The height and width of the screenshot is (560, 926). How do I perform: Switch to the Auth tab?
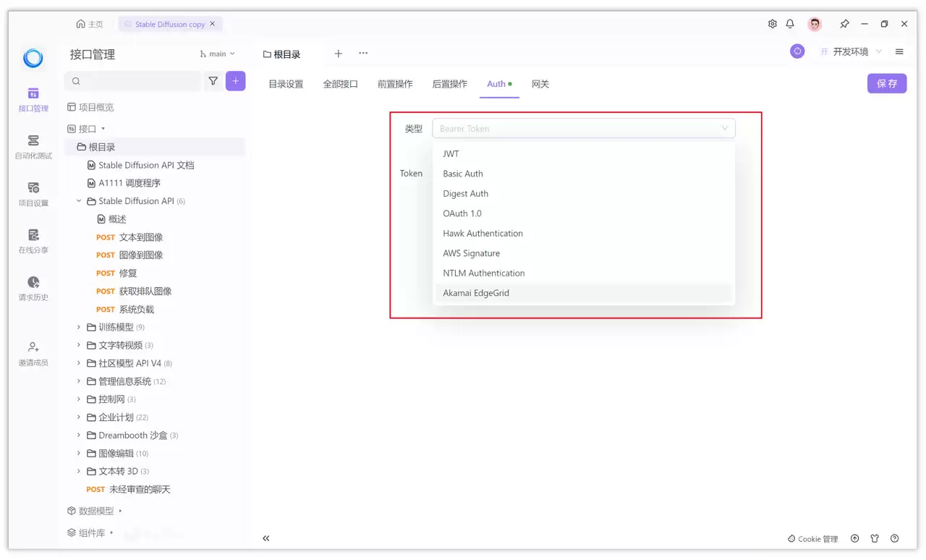498,84
